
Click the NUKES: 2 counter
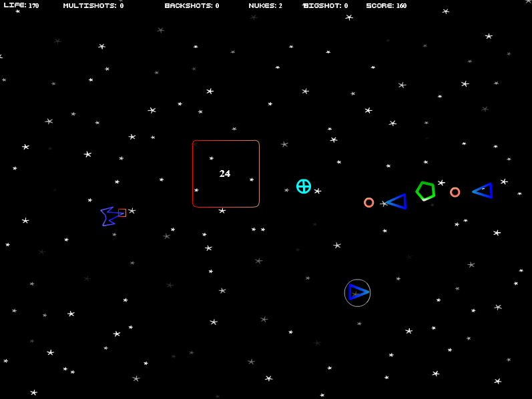click(265, 5)
